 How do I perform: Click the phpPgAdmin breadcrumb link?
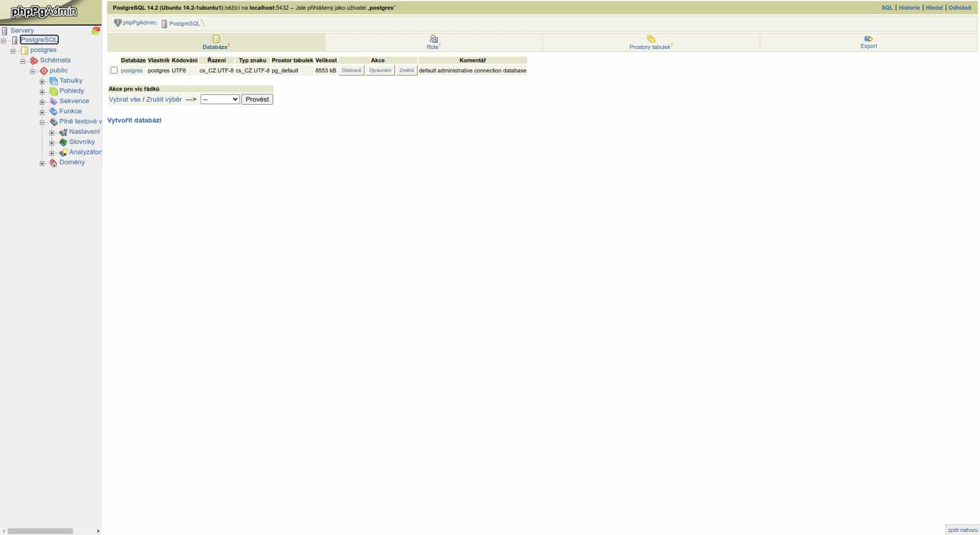click(x=140, y=23)
